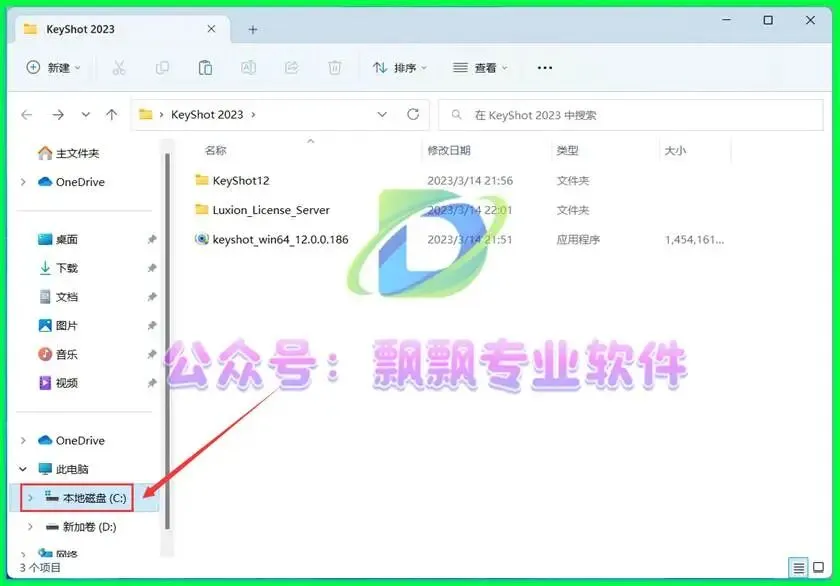Click pin icon next to 下载

pyautogui.click(x=152, y=268)
